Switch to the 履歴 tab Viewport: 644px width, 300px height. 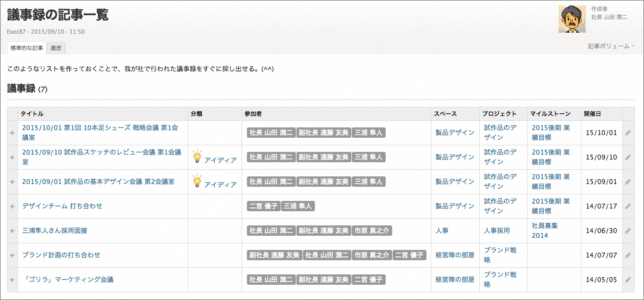tap(56, 48)
